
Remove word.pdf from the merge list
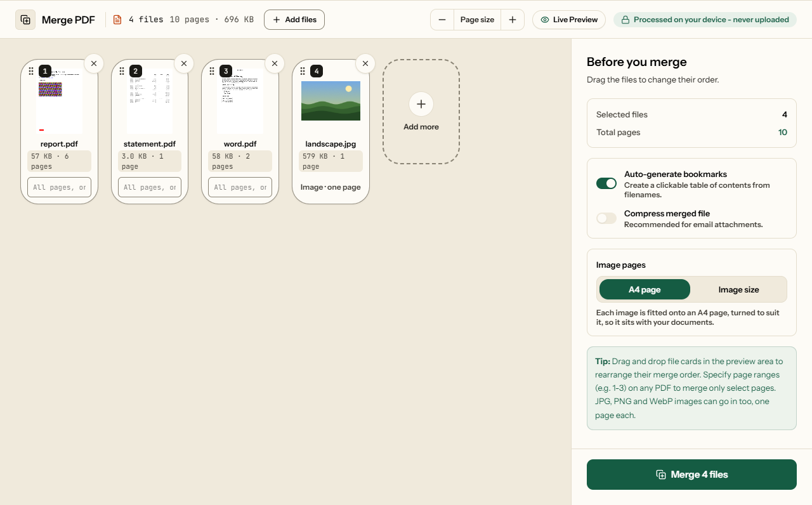275,63
